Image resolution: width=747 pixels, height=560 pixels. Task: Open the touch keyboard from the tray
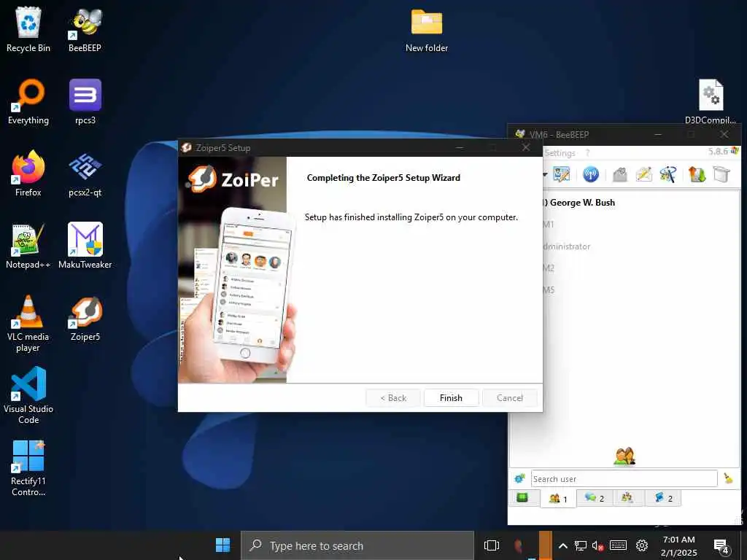point(618,545)
